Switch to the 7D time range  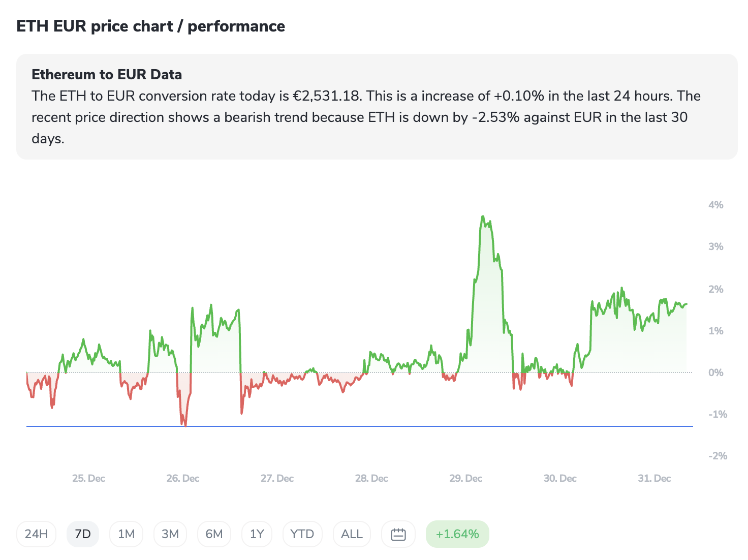click(82, 534)
